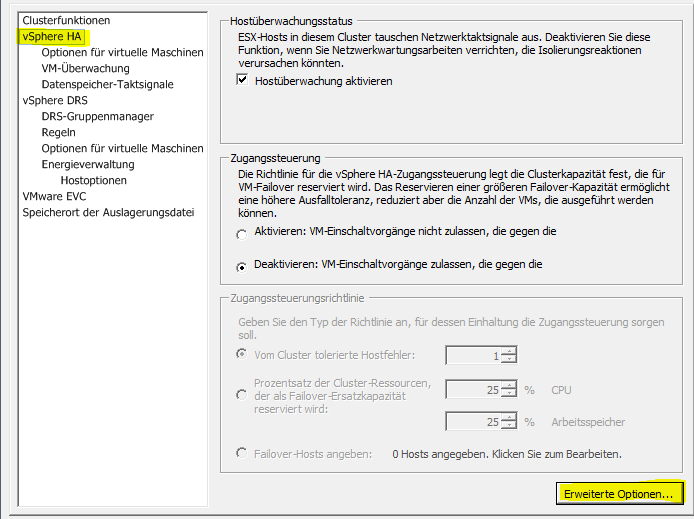Select Energieverwaltung in the tree
The width and height of the screenshot is (694, 519).
(x=88, y=164)
